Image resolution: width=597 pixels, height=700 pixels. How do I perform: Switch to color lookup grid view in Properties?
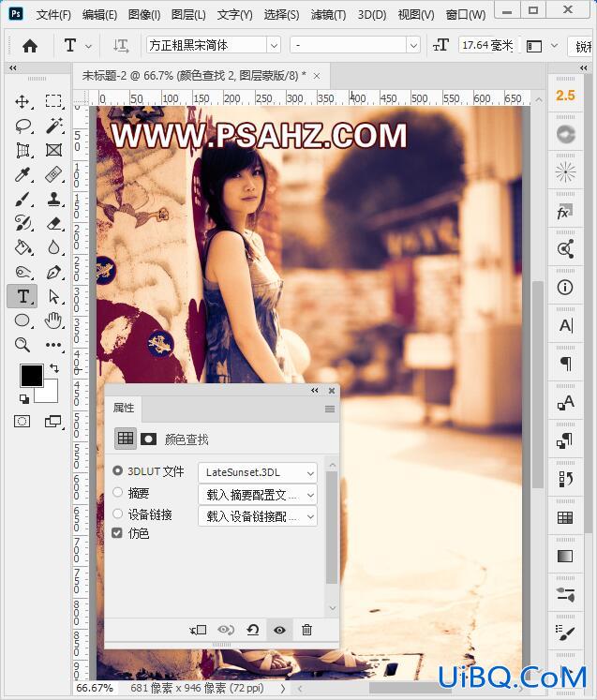(126, 438)
